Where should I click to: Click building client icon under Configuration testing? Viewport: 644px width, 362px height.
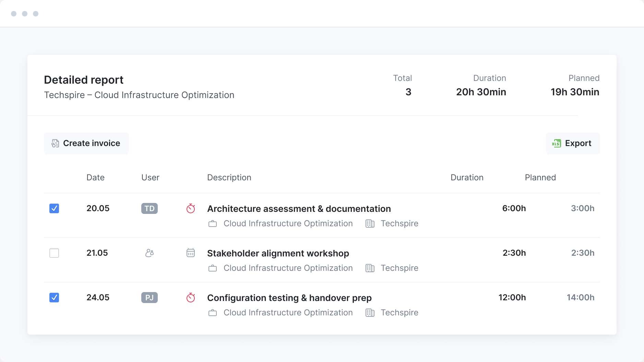coord(370,313)
